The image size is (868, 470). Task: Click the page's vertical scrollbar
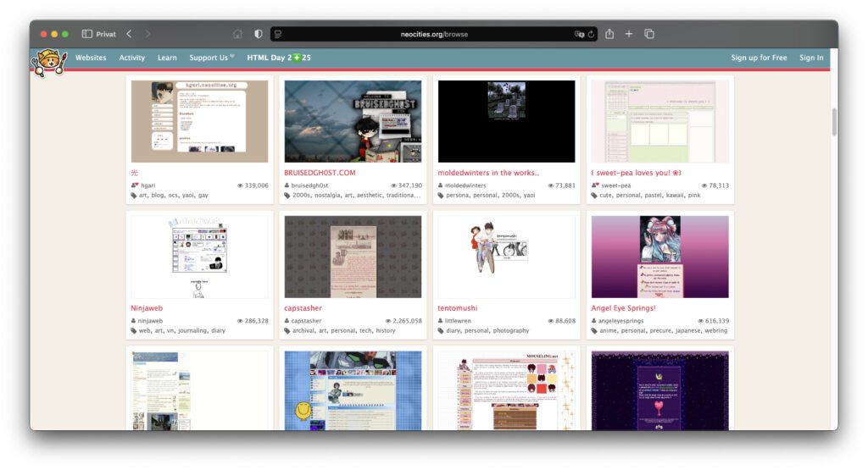[x=834, y=122]
